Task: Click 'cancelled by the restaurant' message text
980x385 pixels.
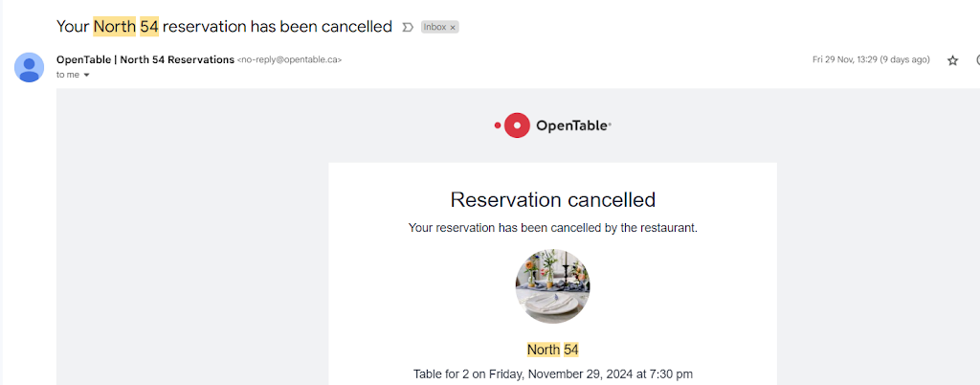Action: pyautogui.click(x=552, y=228)
